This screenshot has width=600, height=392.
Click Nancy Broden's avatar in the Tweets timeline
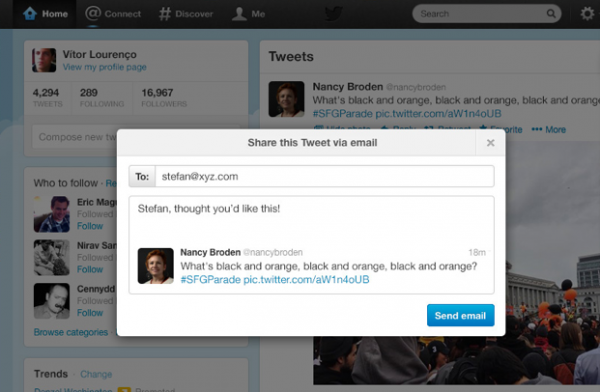tap(287, 99)
